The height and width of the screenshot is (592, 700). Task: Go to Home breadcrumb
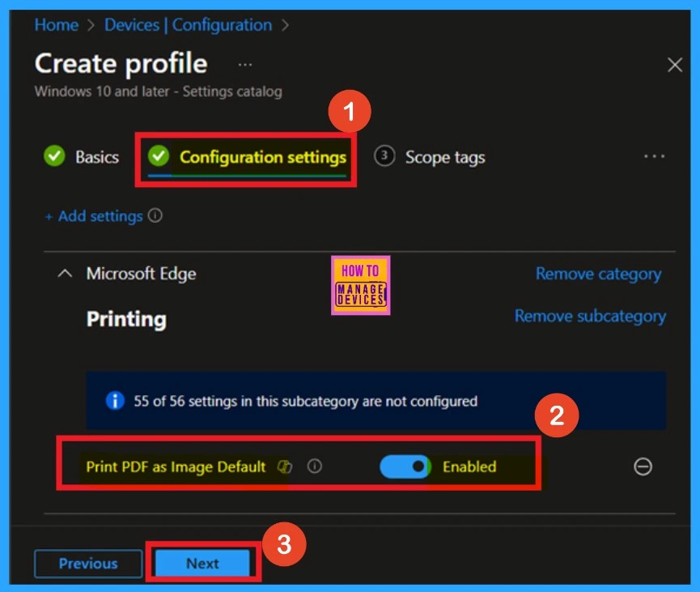coord(57,25)
